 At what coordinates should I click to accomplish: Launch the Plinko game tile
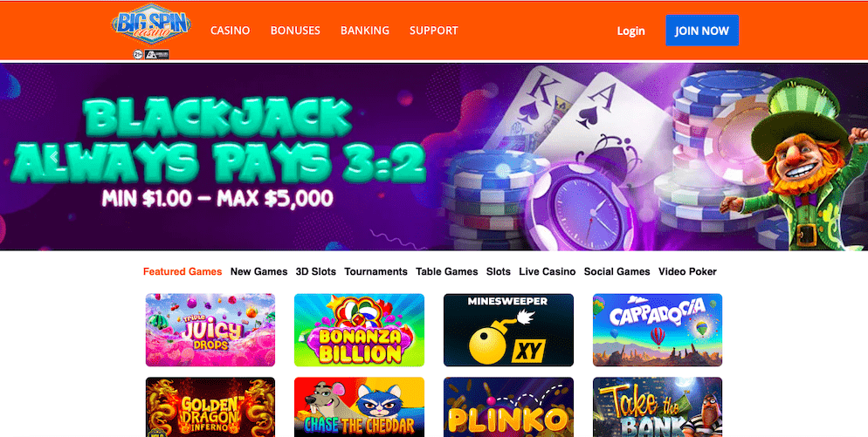[x=508, y=407]
